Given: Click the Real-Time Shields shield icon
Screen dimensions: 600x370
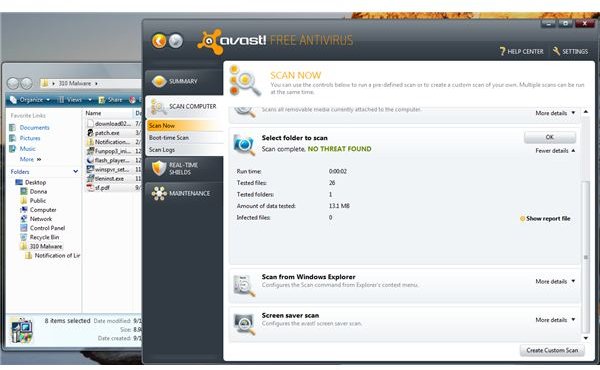Looking at the screenshot, I should point(159,168).
